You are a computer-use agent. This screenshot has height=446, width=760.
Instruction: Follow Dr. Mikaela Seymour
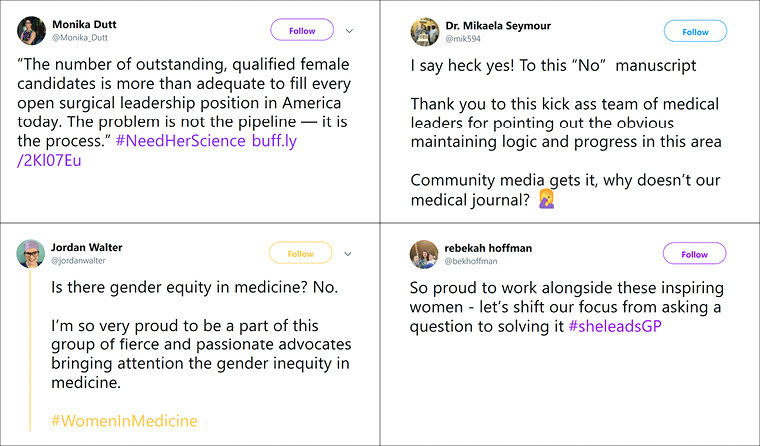tap(695, 32)
